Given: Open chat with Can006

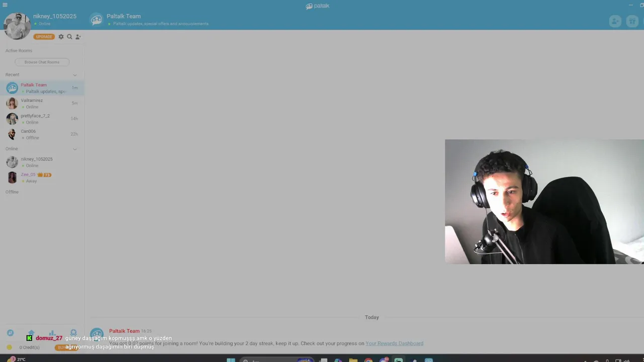Looking at the screenshot, I should click(42, 134).
